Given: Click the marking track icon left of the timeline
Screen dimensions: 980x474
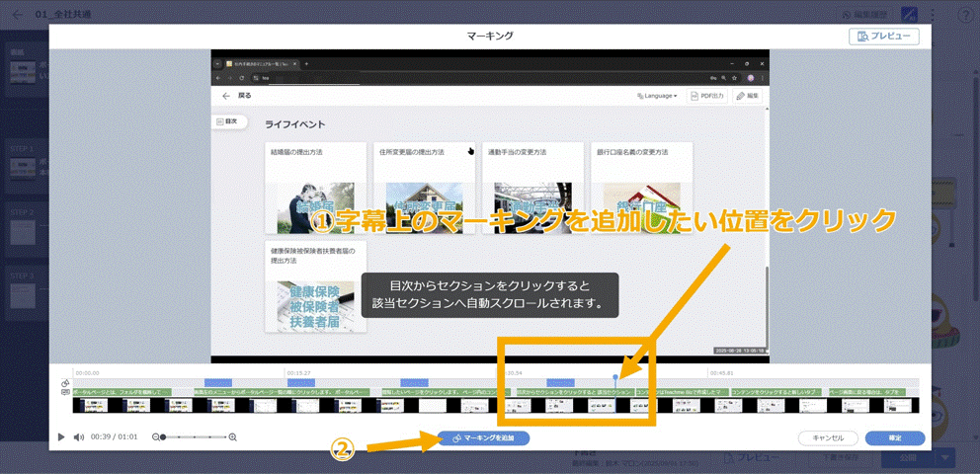Looking at the screenshot, I should 65,383.
